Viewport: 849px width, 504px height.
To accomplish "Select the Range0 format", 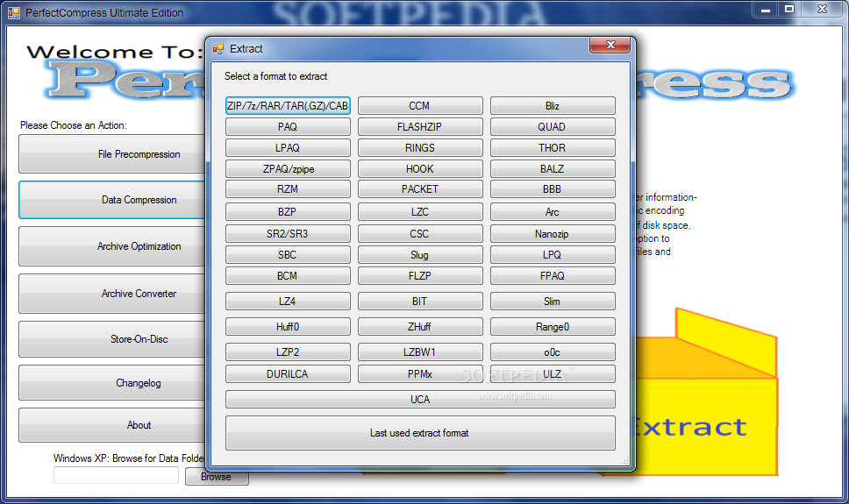I will (553, 326).
